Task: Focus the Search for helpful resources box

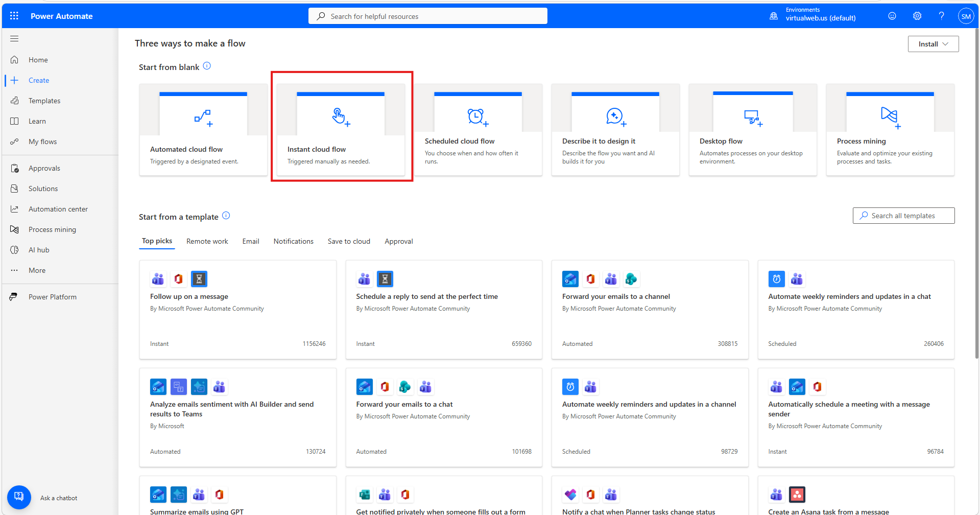Action: click(x=428, y=16)
